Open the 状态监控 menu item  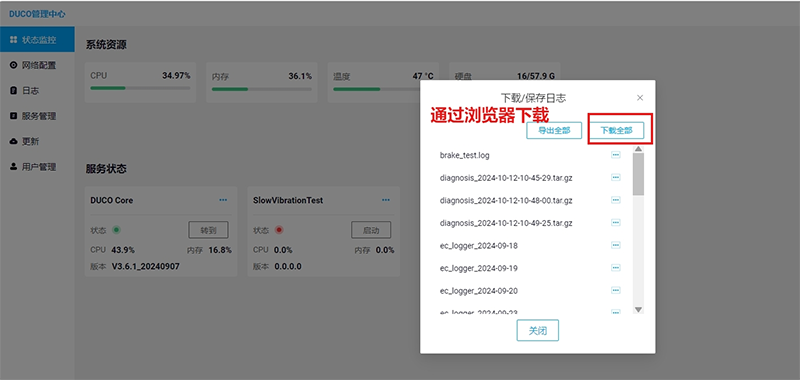click(x=37, y=39)
